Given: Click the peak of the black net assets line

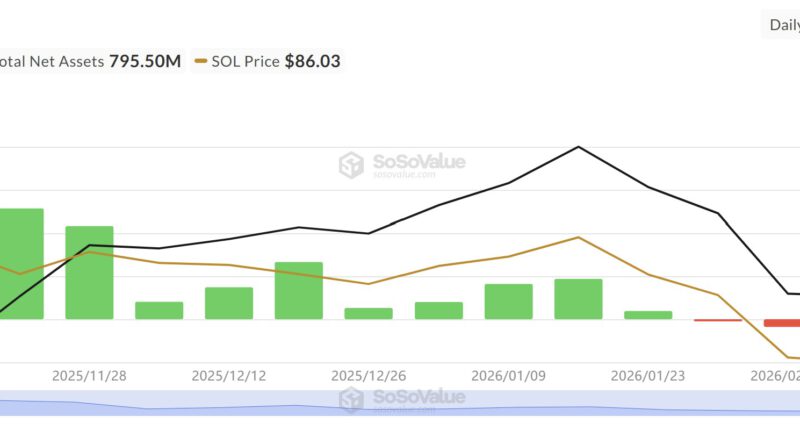Looking at the screenshot, I should point(579,147).
